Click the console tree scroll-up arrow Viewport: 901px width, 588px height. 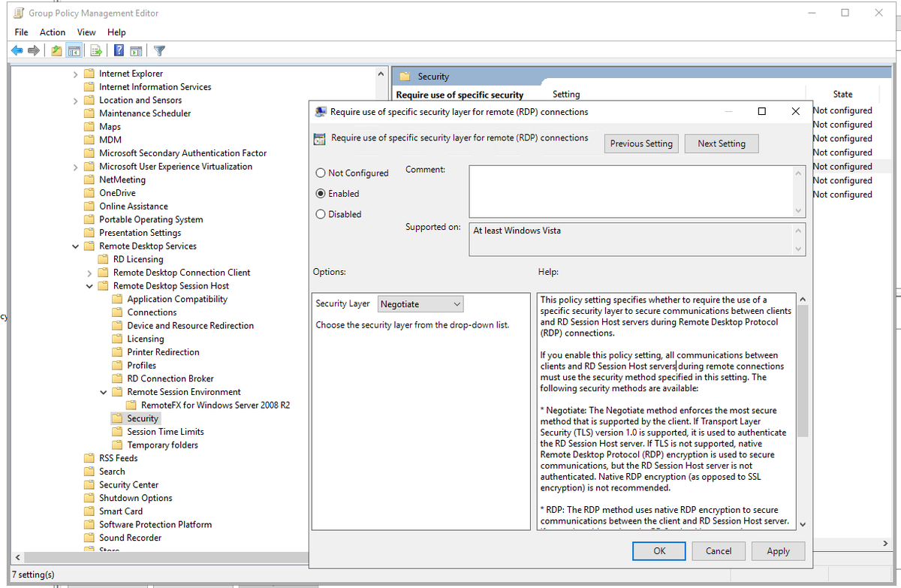381,74
